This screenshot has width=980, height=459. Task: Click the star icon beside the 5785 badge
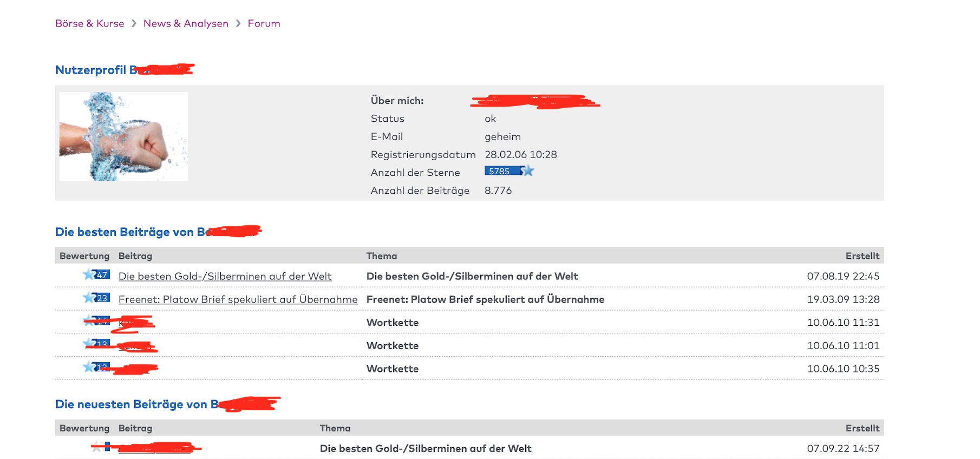click(528, 171)
